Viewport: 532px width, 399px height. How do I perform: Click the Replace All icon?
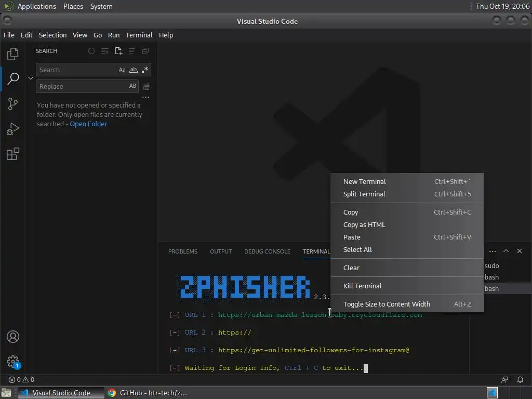(147, 87)
